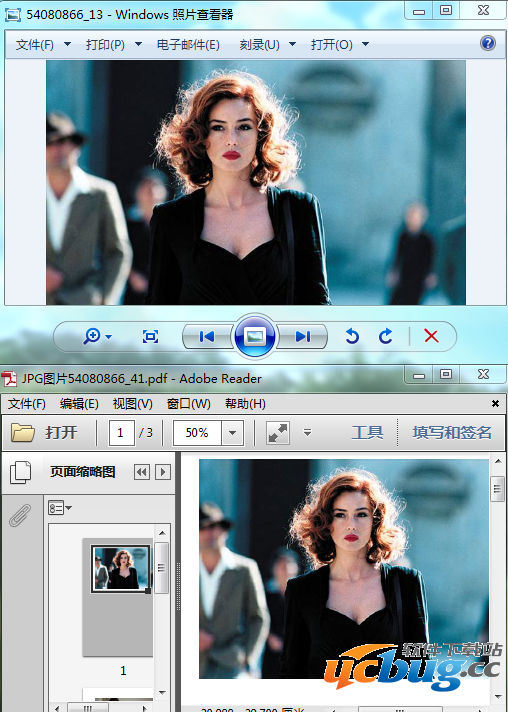This screenshot has width=508, height=712.
Task: Open the 刻录(U) menu in Photo Viewer
Action: coord(259,44)
